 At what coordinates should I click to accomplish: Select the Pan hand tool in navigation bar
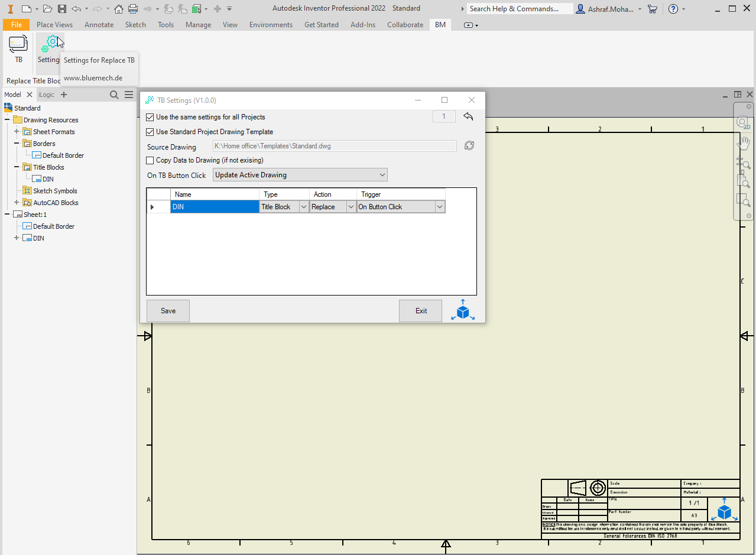pos(743,142)
